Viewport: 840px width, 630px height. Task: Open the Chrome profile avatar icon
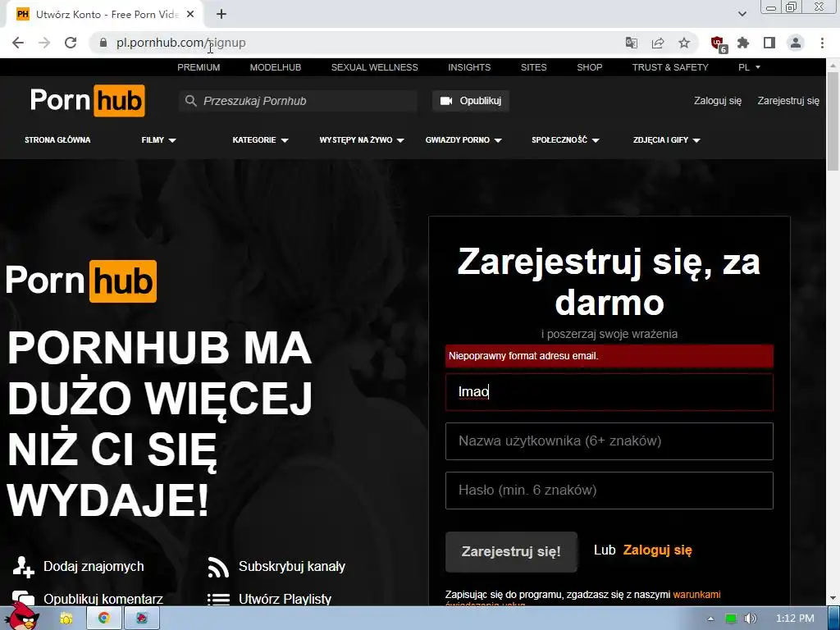click(x=796, y=43)
